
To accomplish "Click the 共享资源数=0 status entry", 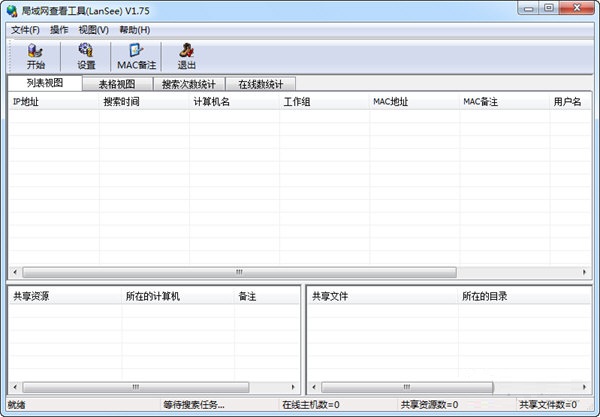I will [x=429, y=405].
